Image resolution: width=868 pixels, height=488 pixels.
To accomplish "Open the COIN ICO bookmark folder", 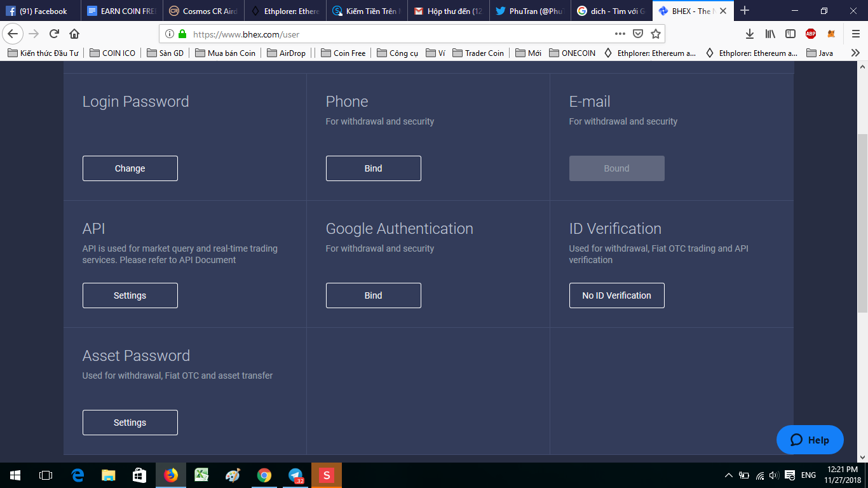I will pyautogui.click(x=112, y=53).
